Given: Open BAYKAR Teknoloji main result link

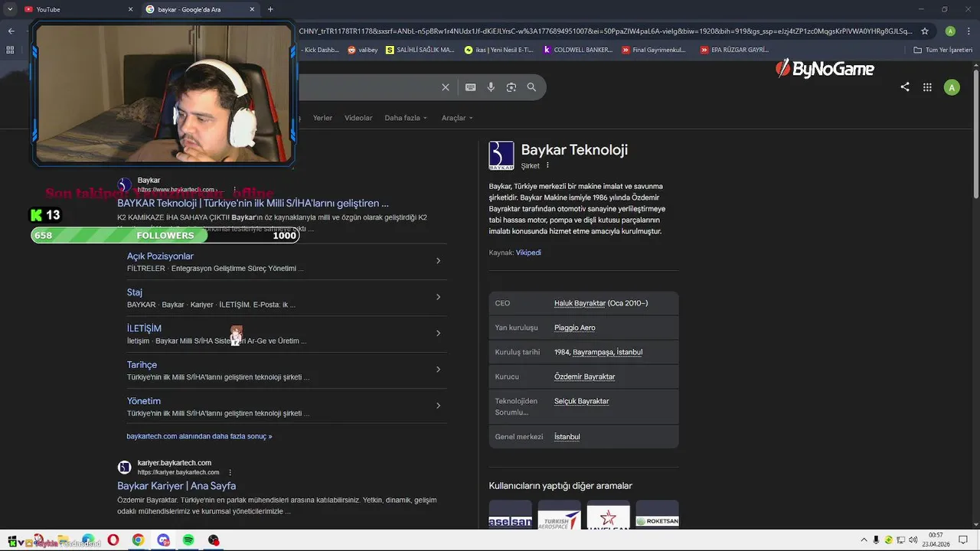Looking at the screenshot, I should tap(253, 204).
